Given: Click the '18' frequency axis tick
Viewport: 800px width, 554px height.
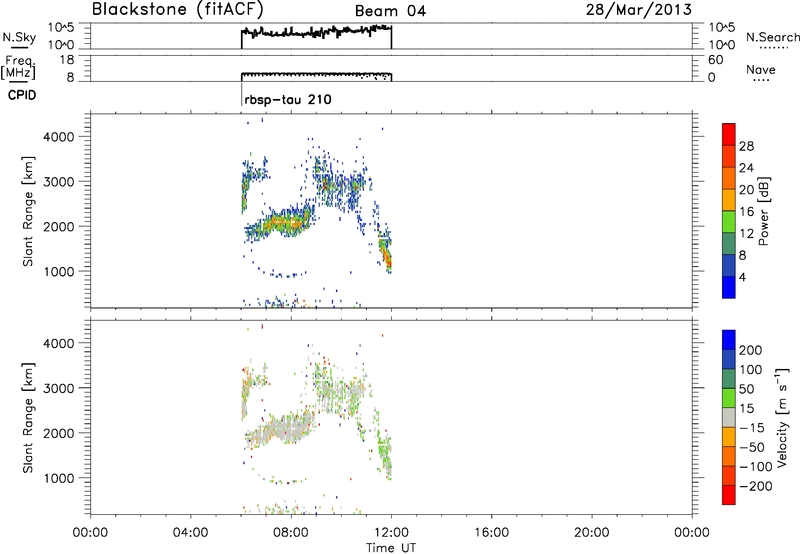Looking at the screenshot, I should (x=67, y=60).
